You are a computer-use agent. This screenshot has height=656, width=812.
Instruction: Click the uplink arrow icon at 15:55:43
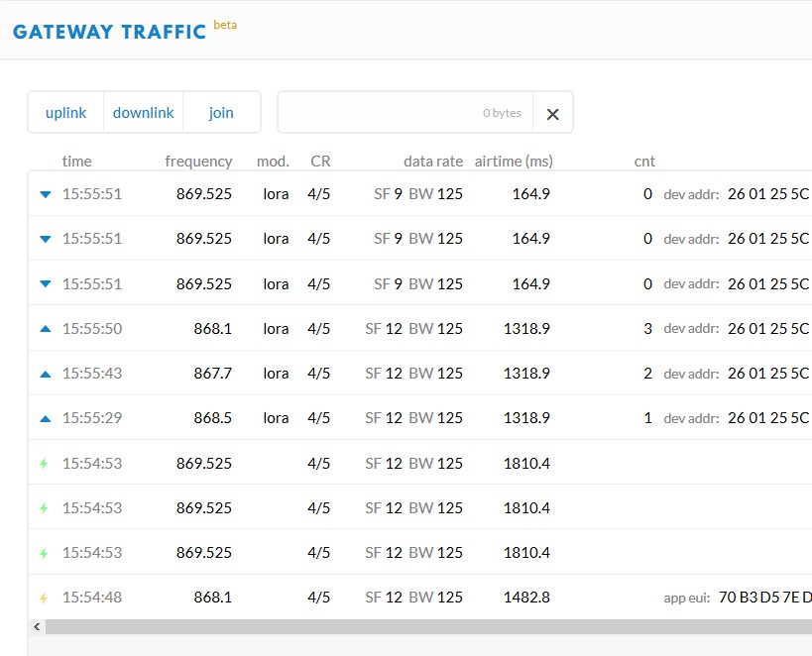pos(45,374)
